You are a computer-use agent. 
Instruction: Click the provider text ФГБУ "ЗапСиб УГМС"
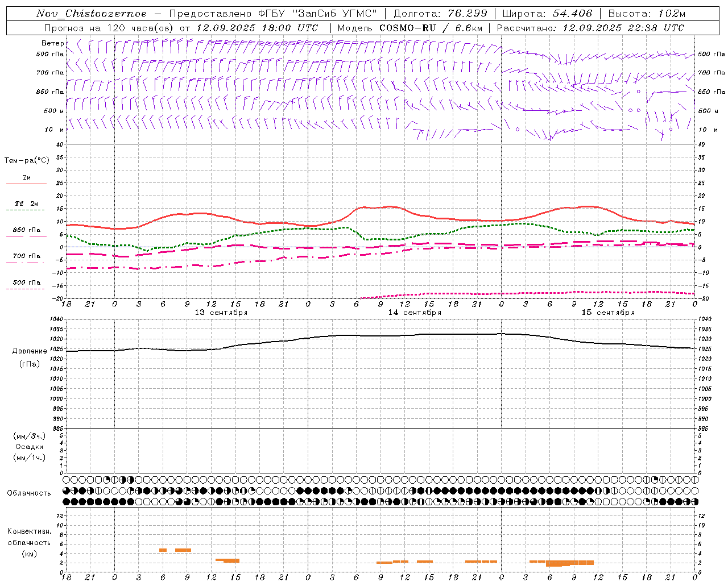coord(318,14)
